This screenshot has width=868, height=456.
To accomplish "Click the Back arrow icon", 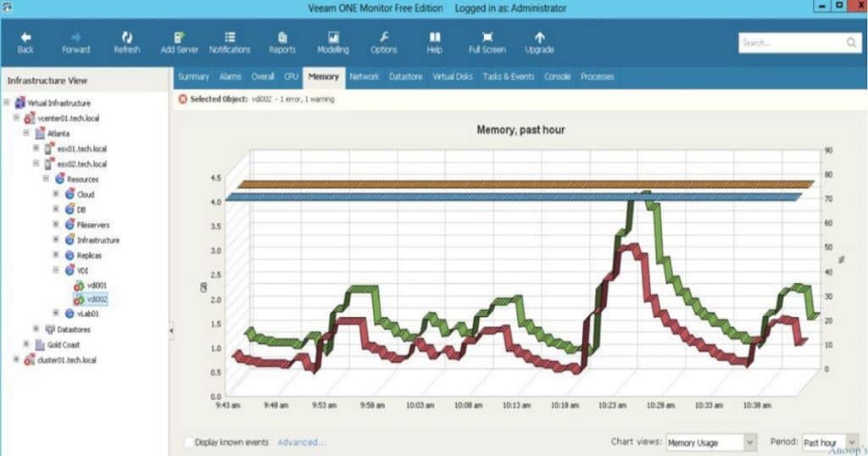I will [x=25, y=37].
